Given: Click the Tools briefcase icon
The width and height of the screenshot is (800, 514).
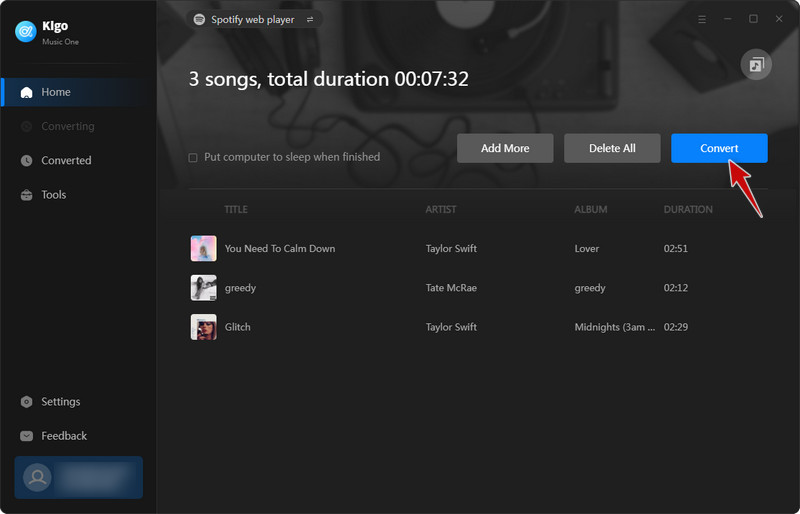Looking at the screenshot, I should pos(27,194).
